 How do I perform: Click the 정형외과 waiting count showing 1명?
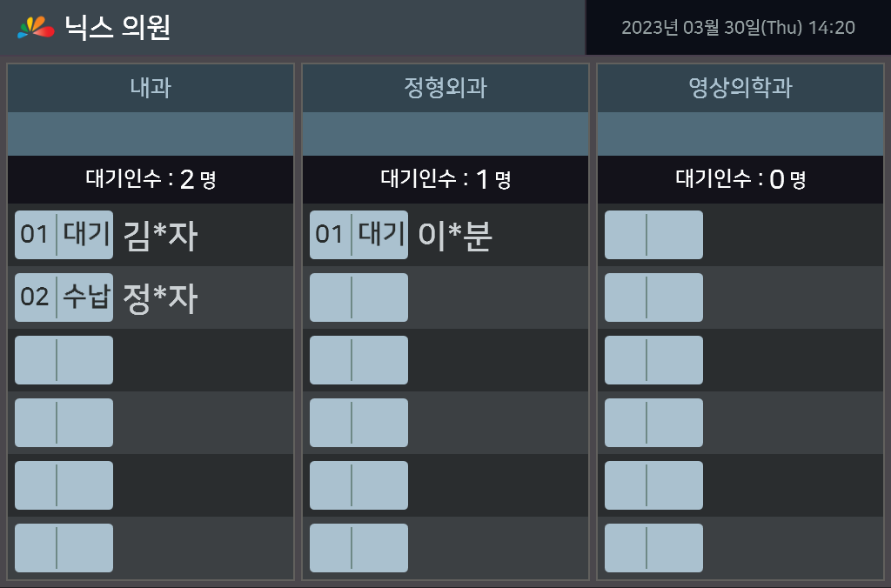click(445, 180)
